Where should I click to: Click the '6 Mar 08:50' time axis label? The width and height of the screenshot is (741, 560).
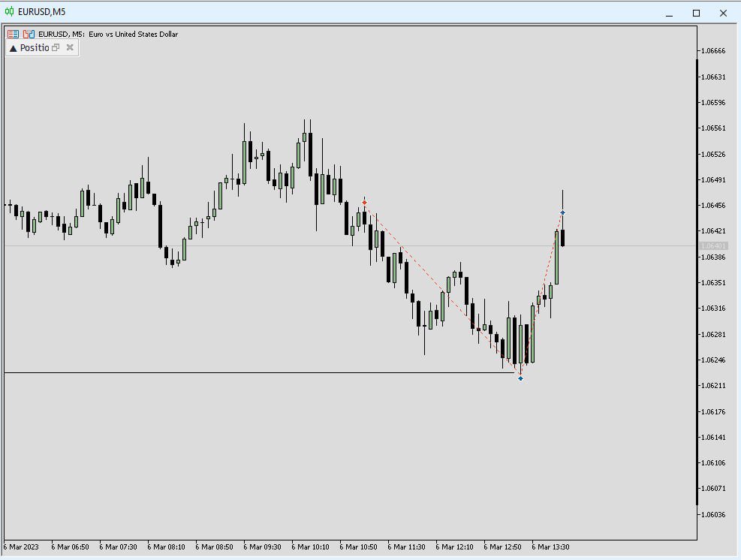pyautogui.click(x=214, y=546)
